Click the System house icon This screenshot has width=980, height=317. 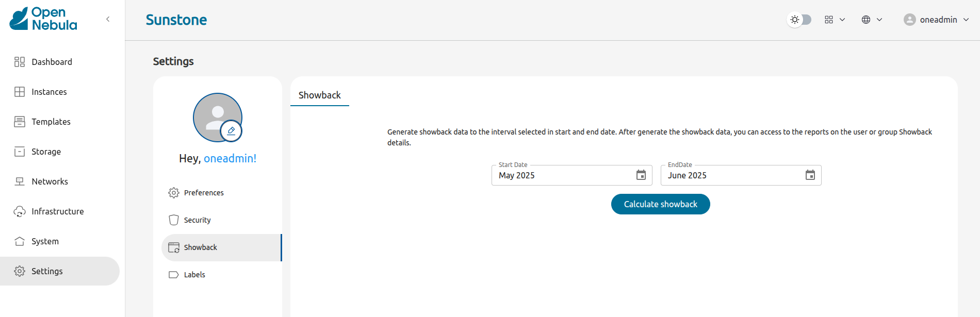(20, 241)
